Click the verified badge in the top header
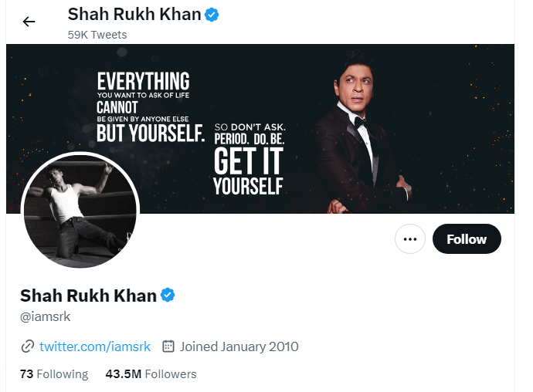The height and width of the screenshot is (392, 533). tap(212, 14)
